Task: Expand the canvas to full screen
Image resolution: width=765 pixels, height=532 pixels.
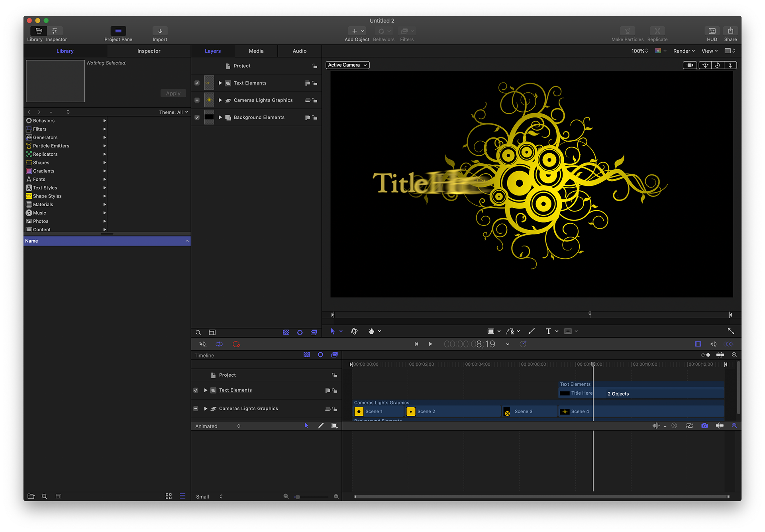Action: click(x=731, y=331)
